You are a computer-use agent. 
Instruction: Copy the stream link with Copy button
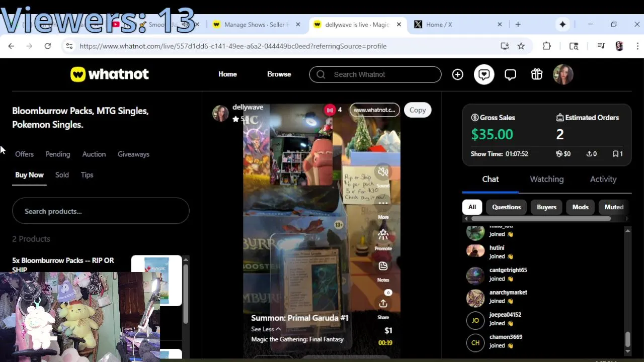[418, 110]
